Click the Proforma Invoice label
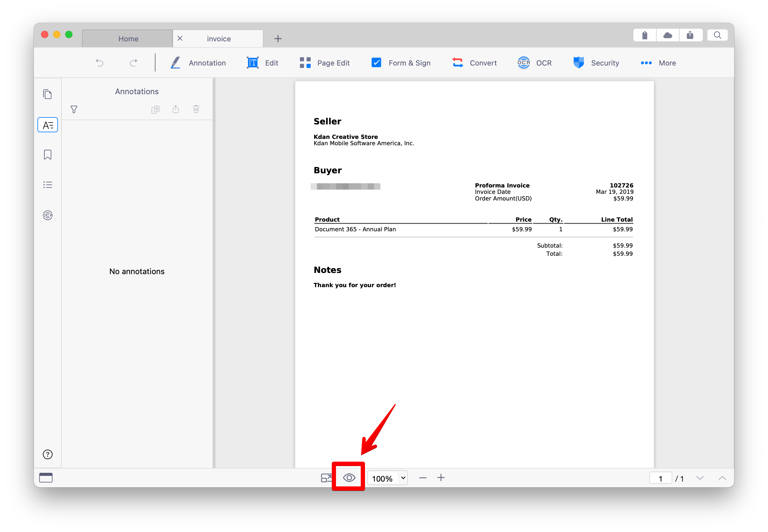The image size is (768, 532). point(502,185)
